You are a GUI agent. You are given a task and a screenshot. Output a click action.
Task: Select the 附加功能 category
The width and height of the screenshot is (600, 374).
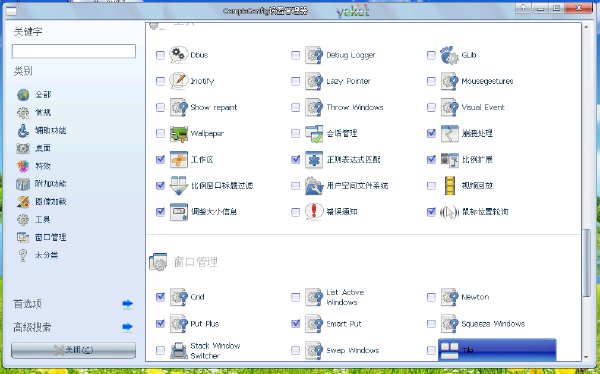(51, 184)
